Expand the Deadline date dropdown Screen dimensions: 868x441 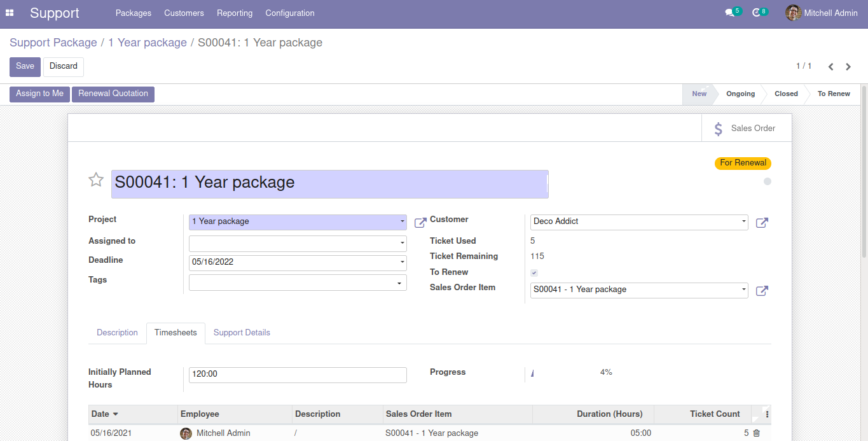click(403, 262)
